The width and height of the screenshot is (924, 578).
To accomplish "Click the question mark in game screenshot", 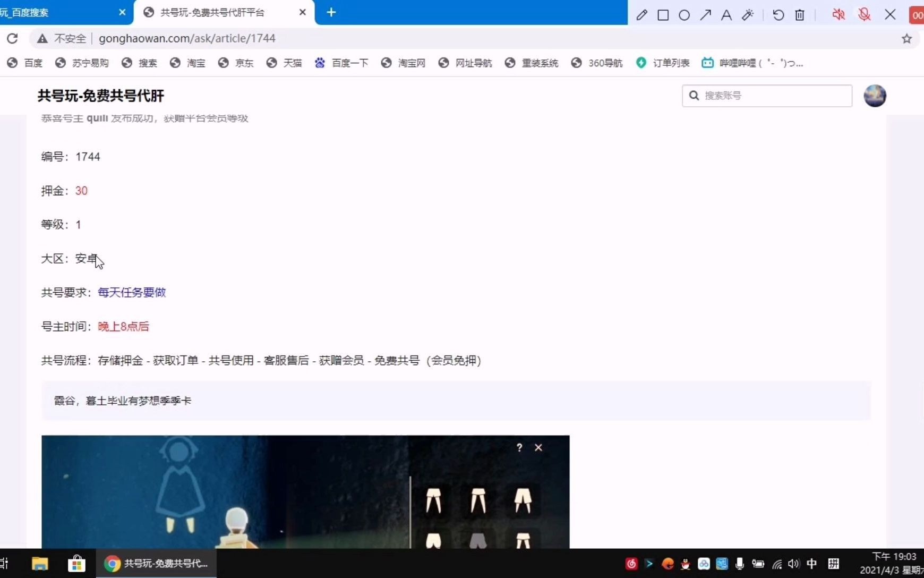I will tap(519, 448).
